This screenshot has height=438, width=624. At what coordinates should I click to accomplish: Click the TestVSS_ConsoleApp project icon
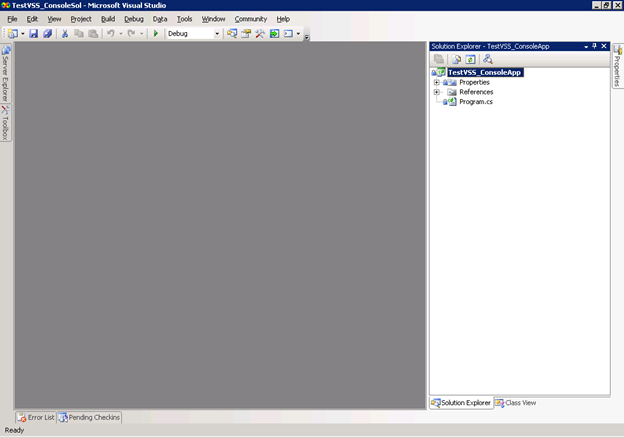click(x=441, y=72)
